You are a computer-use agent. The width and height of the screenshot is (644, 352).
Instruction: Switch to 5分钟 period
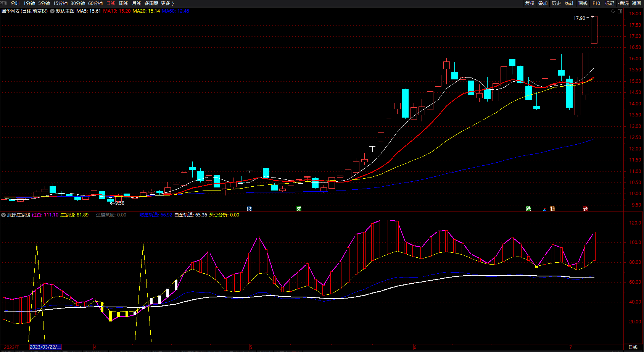(x=44, y=3)
